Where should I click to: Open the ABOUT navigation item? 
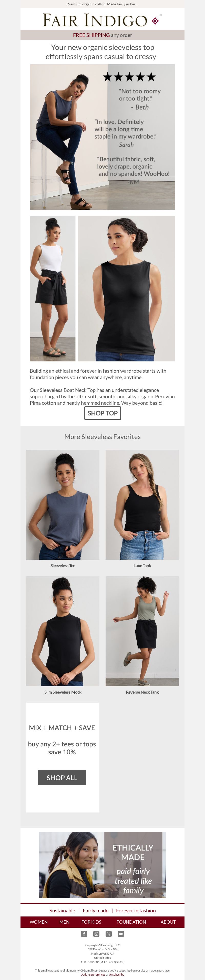click(168, 922)
